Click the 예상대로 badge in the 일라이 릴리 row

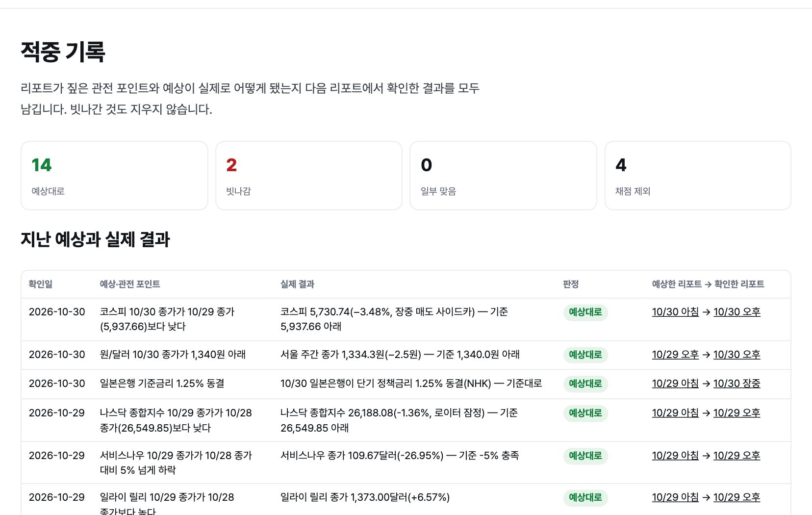[x=585, y=498]
